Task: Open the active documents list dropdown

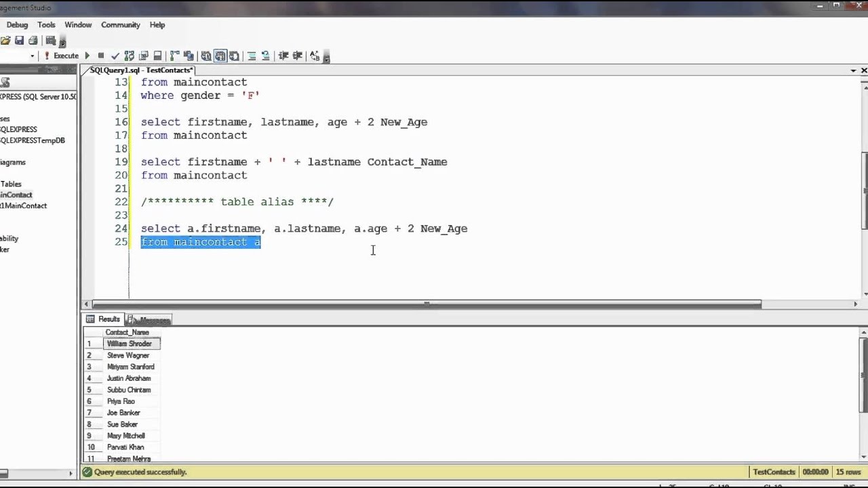Action: (853, 70)
